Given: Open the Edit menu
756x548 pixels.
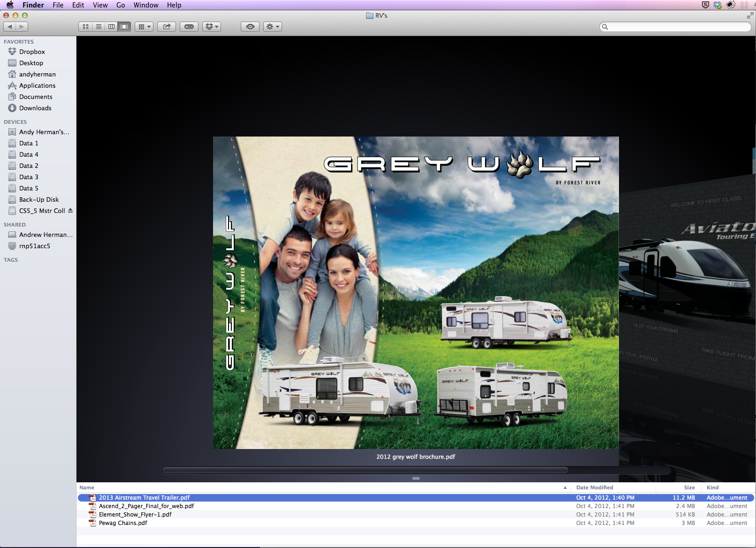Looking at the screenshot, I should tap(78, 5).
